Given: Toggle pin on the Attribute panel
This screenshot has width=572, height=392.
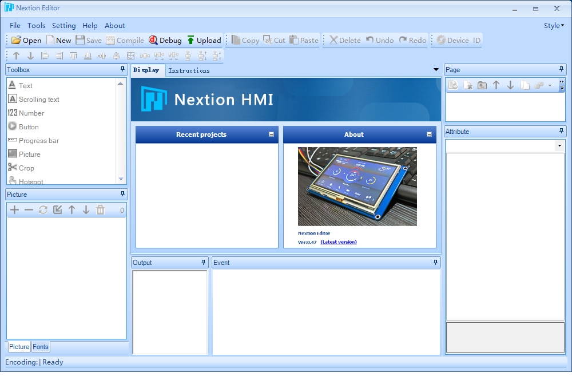Looking at the screenshot, I should click(561, 131).
